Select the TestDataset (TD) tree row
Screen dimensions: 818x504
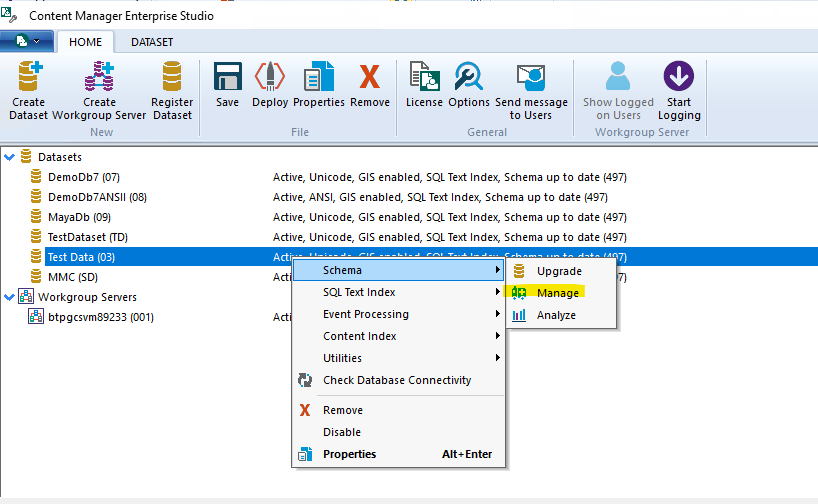click(x=88, y=237)
